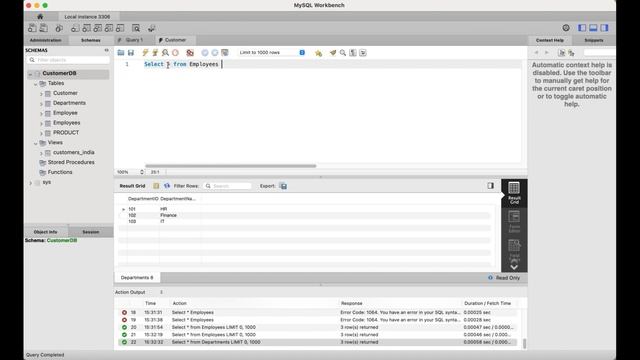Beautify the query with the broom icon

click(333, 53)
